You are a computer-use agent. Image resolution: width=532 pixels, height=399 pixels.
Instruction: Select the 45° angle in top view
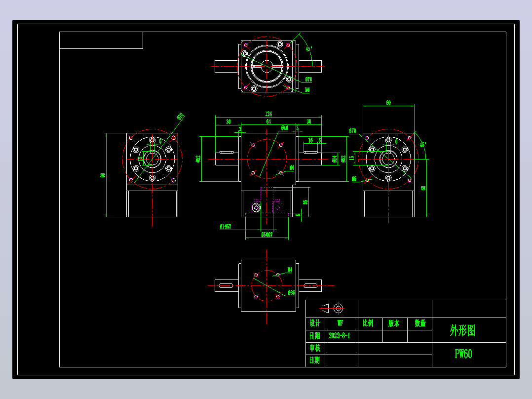[309, 49]
